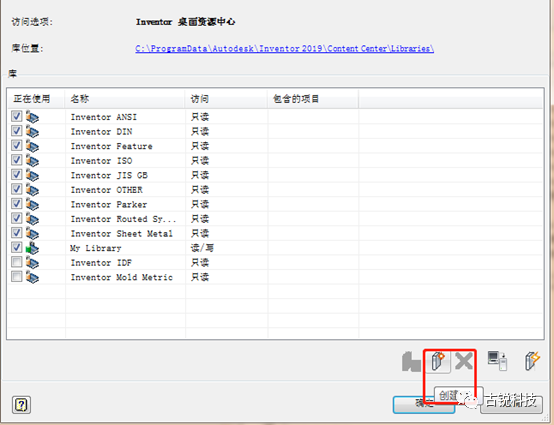Click the grayed library transfer icon

411,362
